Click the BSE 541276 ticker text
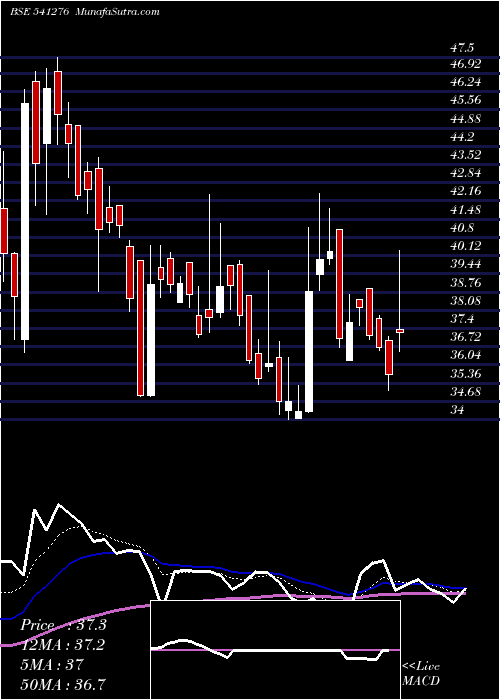The image size is (500, 700). [38, 12]
